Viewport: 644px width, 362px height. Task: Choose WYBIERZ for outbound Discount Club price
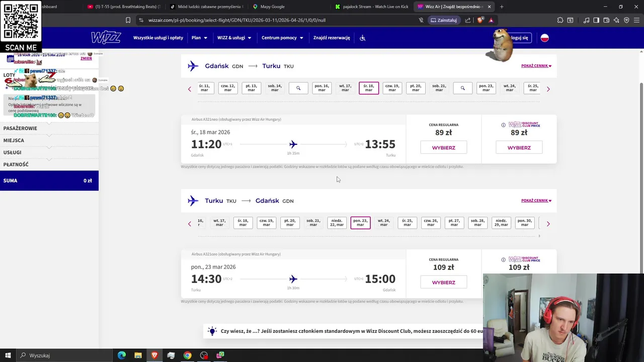click(519, 148)
